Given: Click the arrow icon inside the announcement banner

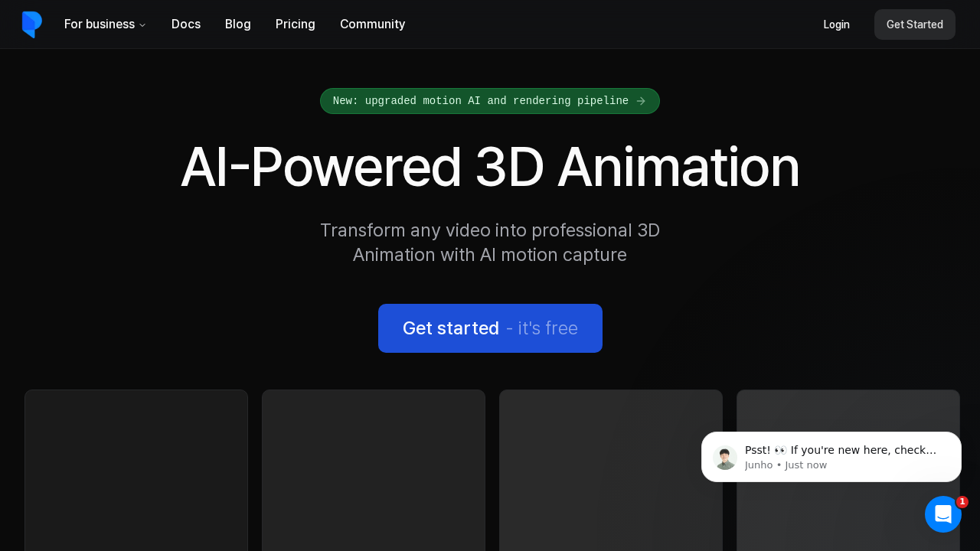Looking at the screenshot, I should 642,101.
